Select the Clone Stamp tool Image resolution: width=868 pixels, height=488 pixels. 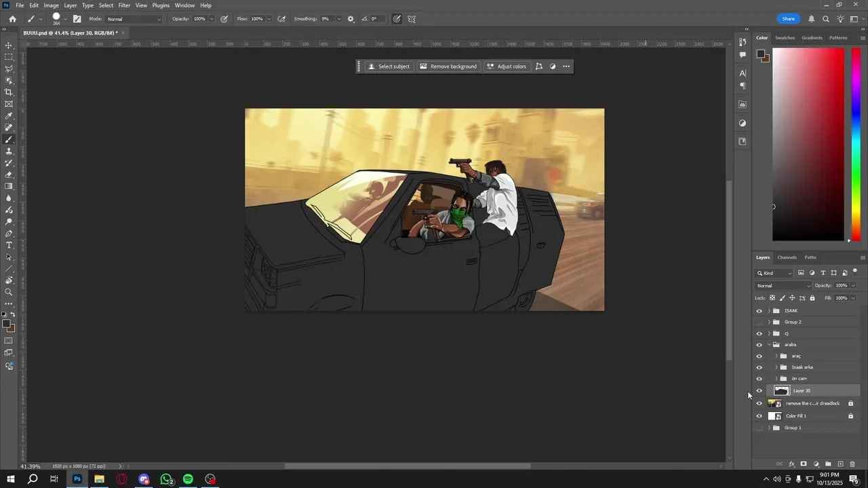coord(9,151)
